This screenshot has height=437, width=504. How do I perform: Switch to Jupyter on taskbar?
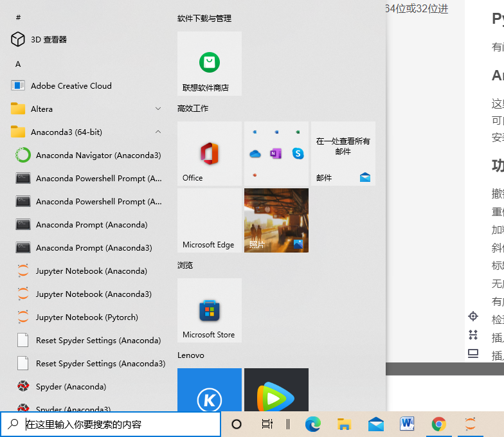click(471, 424)
